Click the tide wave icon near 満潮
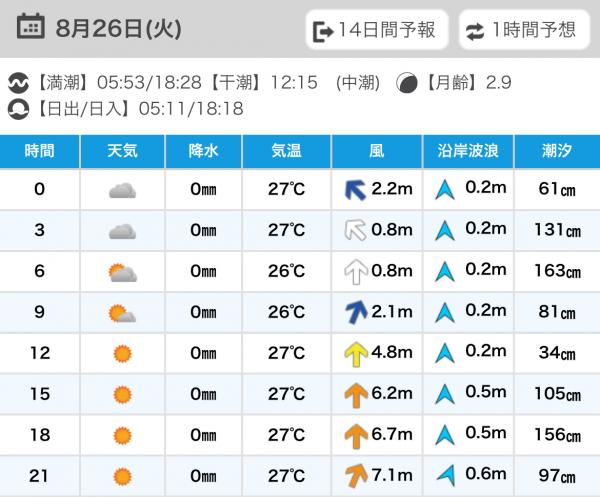The height and width of the screenshot is (497, 600). [18, 82]
